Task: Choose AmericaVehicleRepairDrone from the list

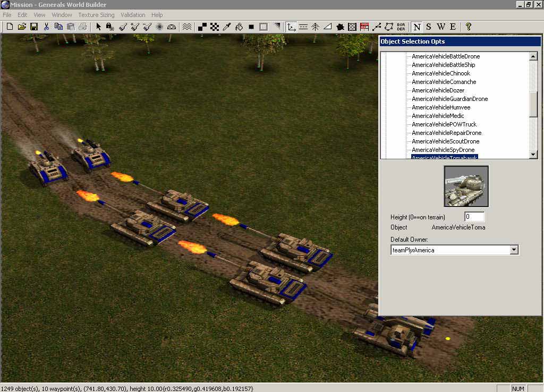Action: (447, 133)
